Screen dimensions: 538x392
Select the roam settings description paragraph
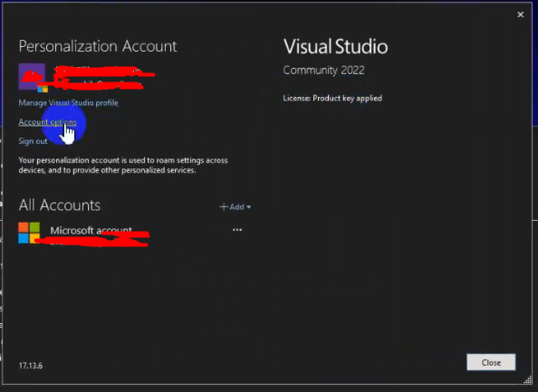[x=123, y=166]
